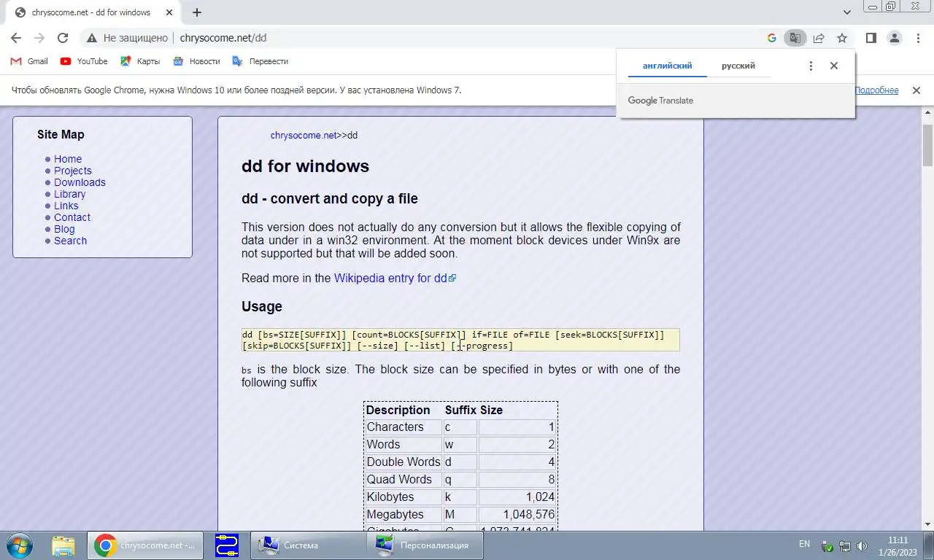Click scrollbar down arrow
Viewport: 934px width, 560px height.
[x=927, y=524]
